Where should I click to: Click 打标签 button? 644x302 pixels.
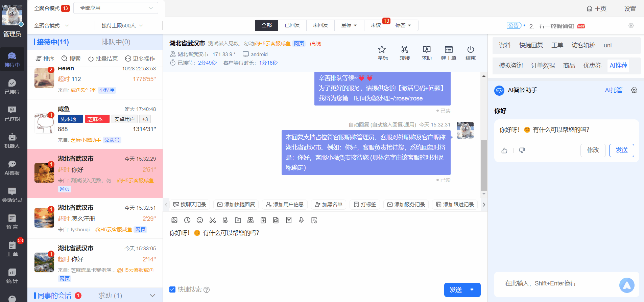tap(365, 205)
